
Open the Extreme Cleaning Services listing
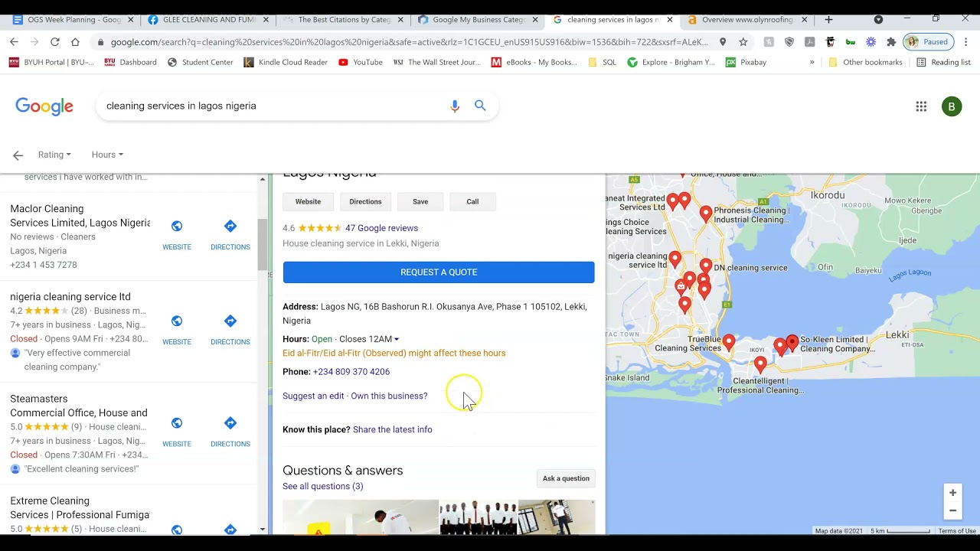click(80, 507)
